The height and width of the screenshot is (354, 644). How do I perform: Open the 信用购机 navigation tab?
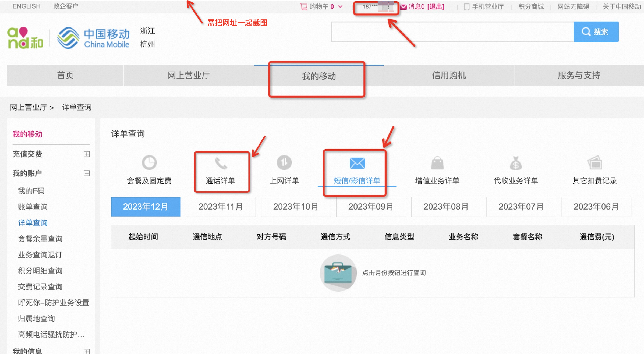coord(449,75)
